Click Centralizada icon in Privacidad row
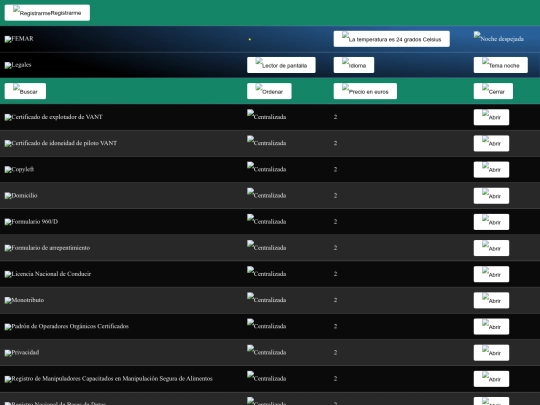This screenshot has height=405, width=540. 267,351
